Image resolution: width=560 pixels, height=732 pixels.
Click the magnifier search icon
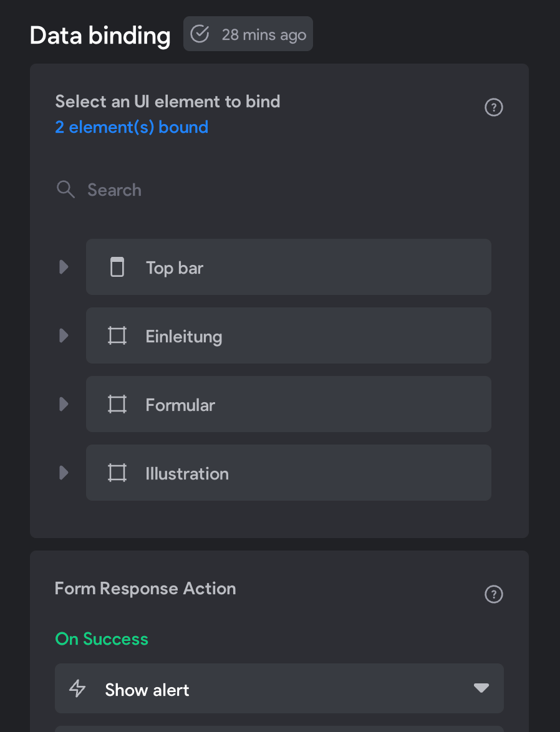(65, 190)
